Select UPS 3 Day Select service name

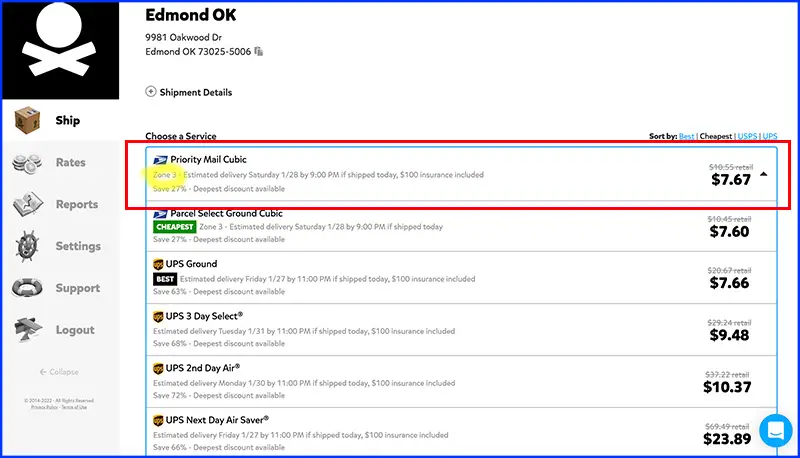204,316
